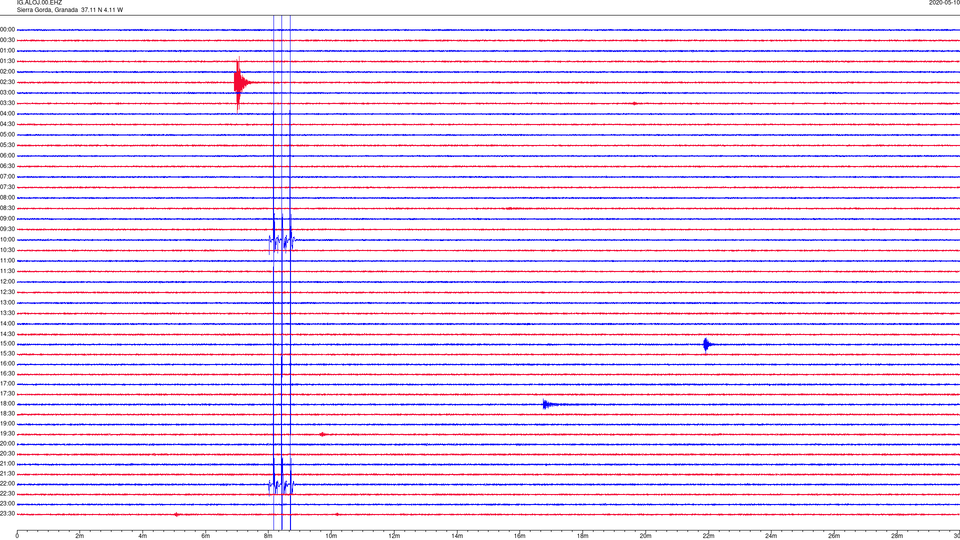The image size is (960, 540).
Task: Click the 22m tick label on time axis
Action: (x=708, y=536)
